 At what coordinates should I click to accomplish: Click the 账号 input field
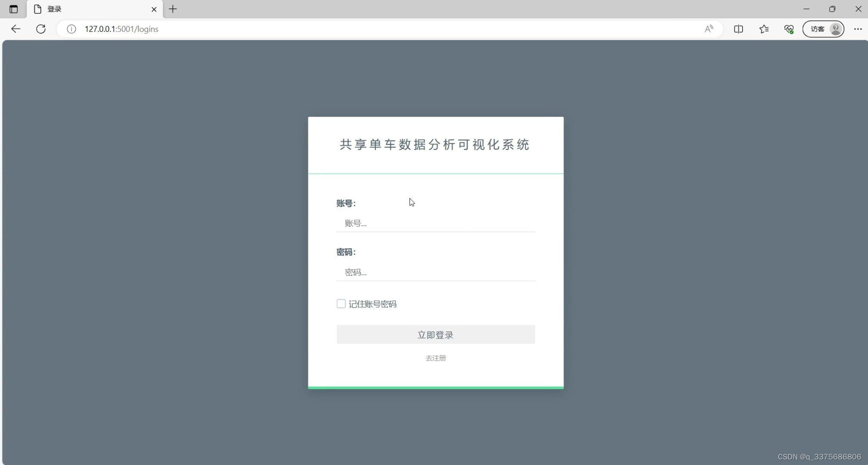(435, 223)
